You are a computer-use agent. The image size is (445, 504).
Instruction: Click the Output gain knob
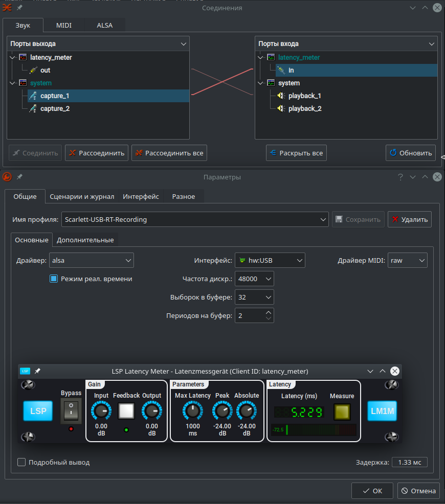click(x=152, y=411)
